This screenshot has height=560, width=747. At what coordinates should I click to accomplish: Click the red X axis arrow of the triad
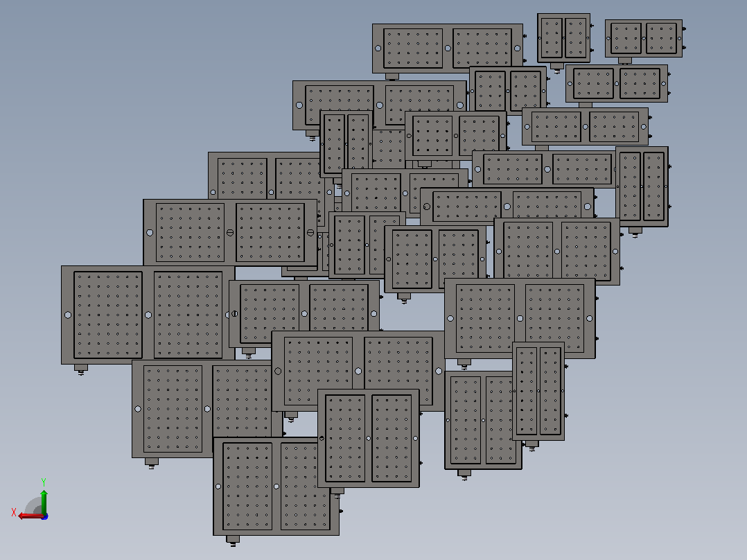31,516
